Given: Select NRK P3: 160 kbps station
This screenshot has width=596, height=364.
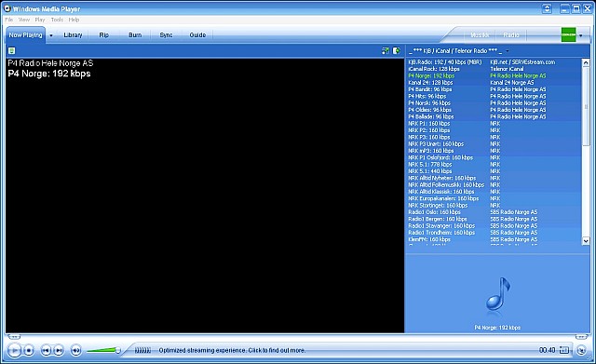Looking at the screenshot, I should click(x=429, y=137).
